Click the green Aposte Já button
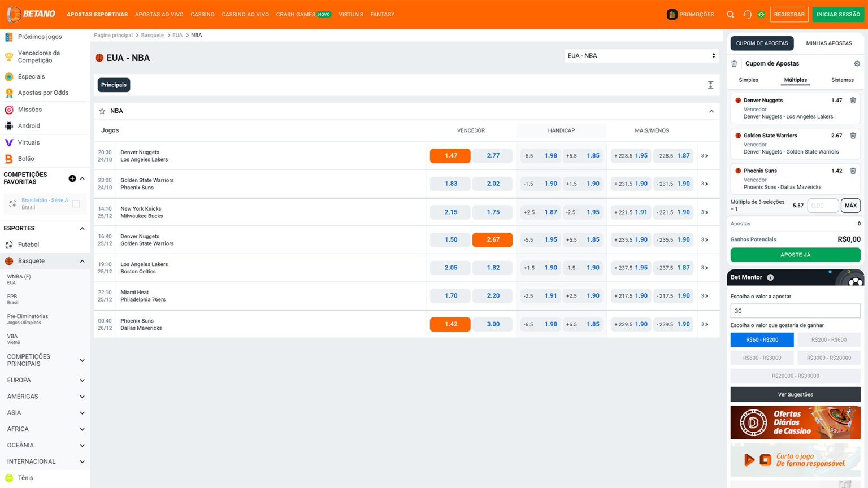 [795, 255]
